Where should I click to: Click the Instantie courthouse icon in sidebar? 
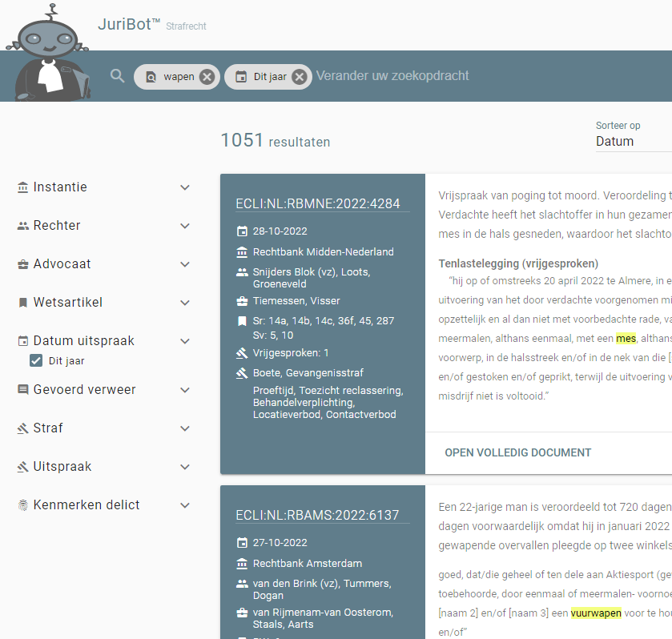(x=22, y=187)
